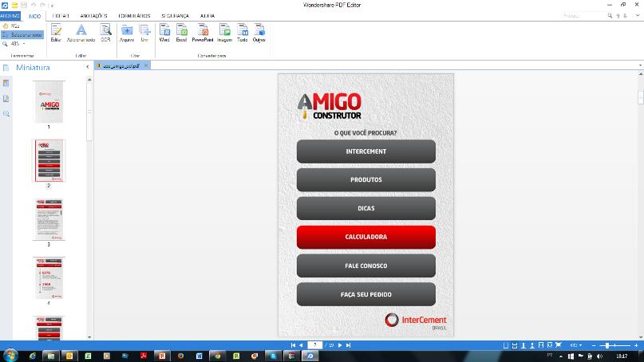Open Internet Explorer from taskbar

tap(33, 356)
